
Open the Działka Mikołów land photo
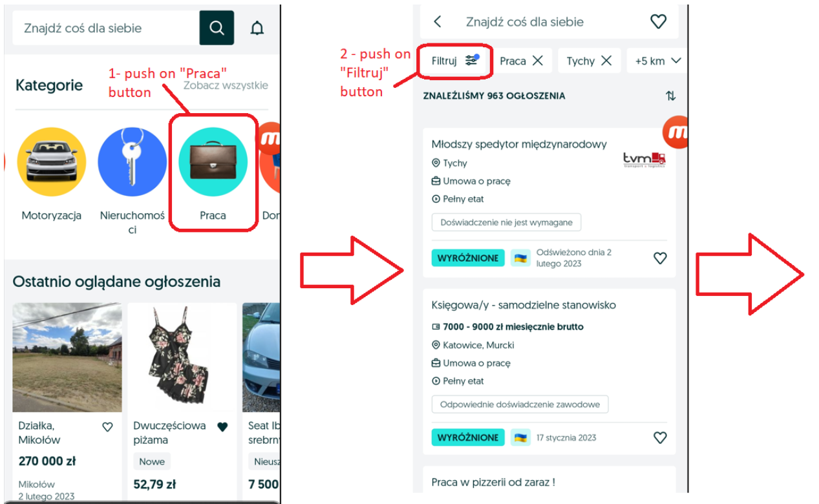click(67, 357)
